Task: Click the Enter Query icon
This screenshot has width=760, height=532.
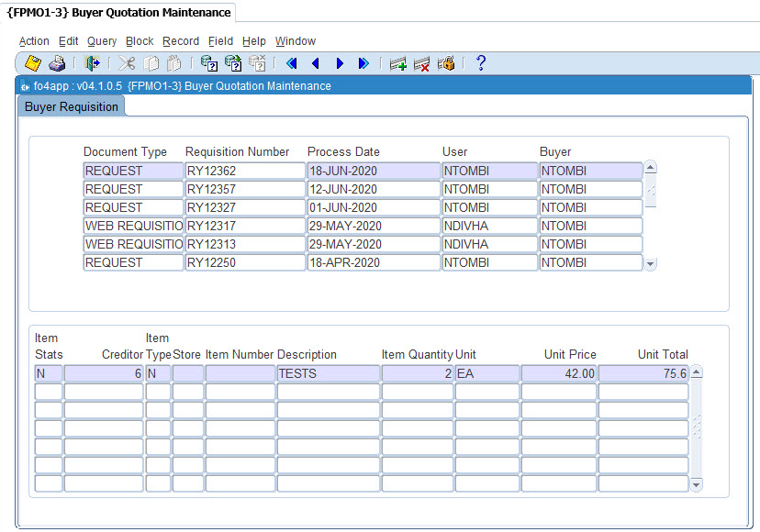Action: point(209,63)
